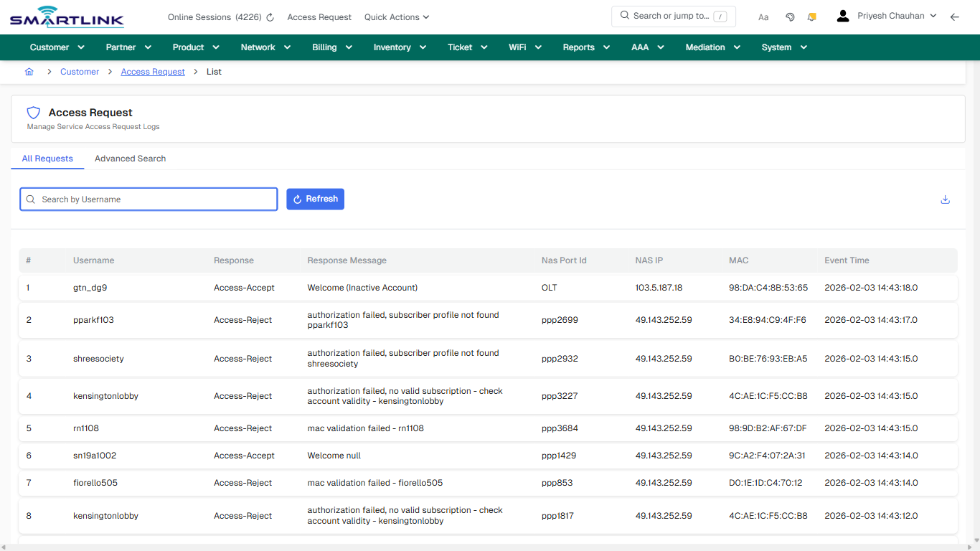Focus the Search or jump to box

tap(673, 16)
